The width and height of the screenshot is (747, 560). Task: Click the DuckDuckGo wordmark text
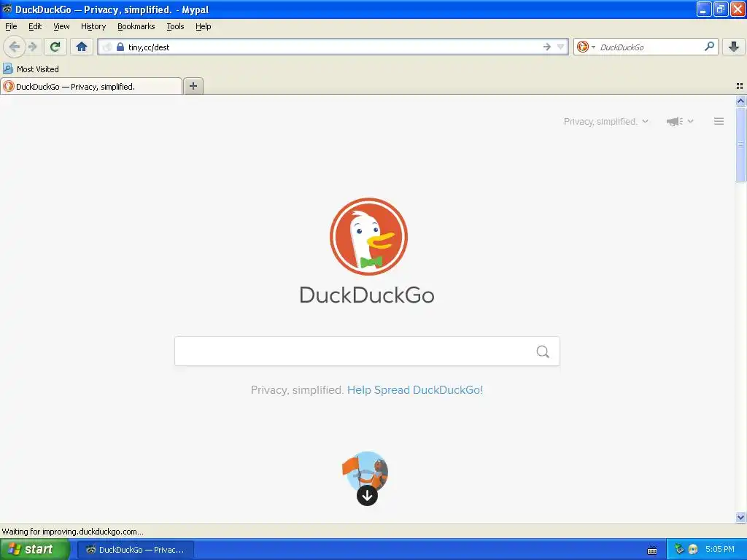367,295
